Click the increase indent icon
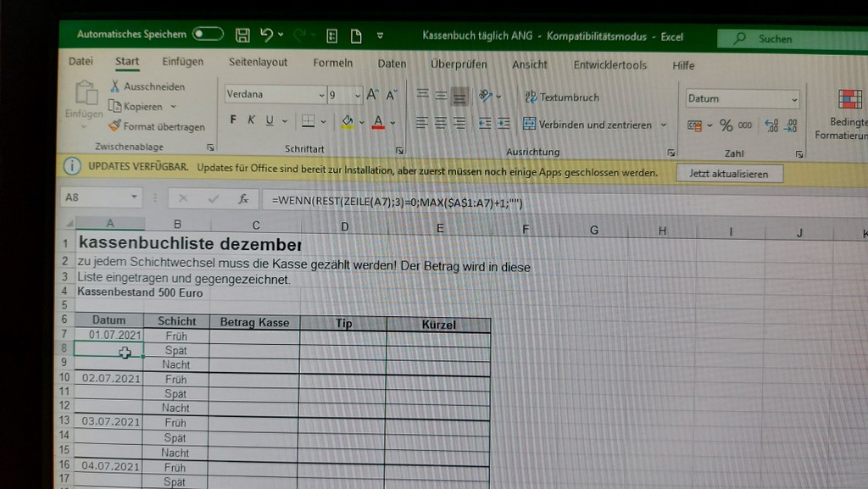Image resolution: width=868 pixels, height=489 pixels. click(504, 124)
